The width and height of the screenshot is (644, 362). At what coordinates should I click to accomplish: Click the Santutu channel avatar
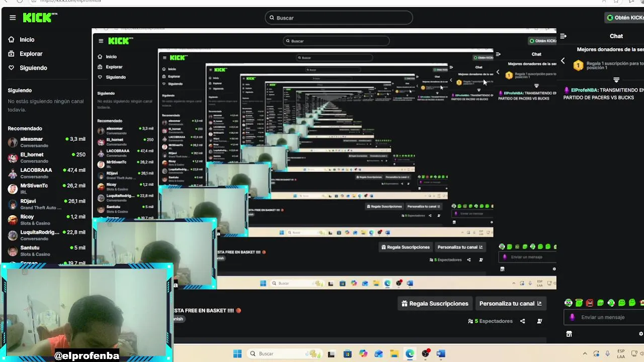(13, 251)
